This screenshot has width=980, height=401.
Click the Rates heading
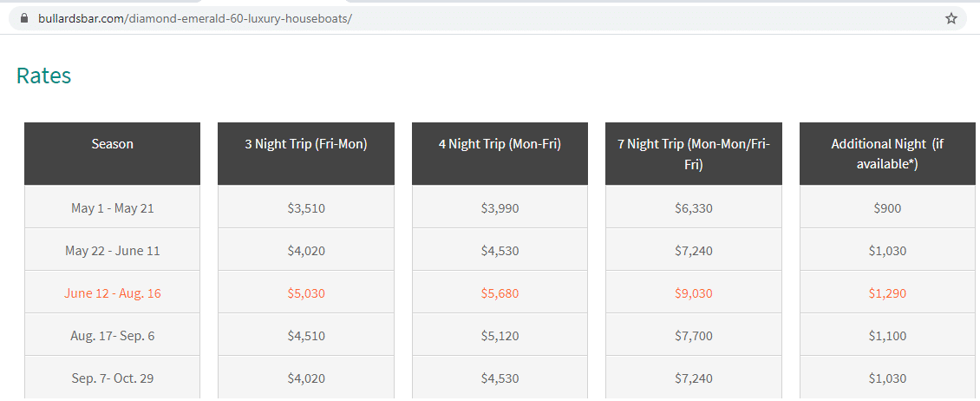[x=43, y=76]
